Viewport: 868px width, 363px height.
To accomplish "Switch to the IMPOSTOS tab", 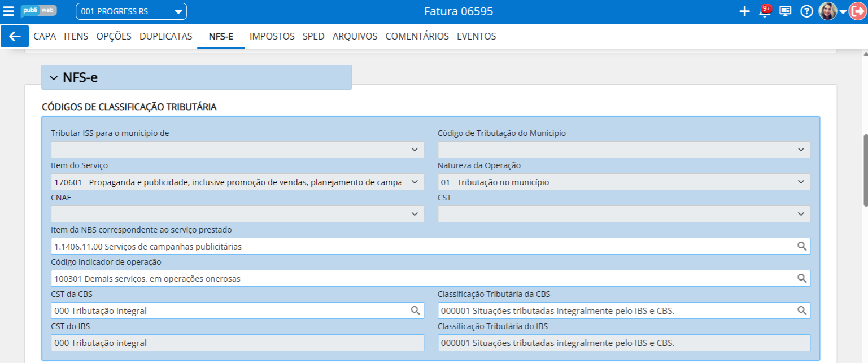I will 272,36.
